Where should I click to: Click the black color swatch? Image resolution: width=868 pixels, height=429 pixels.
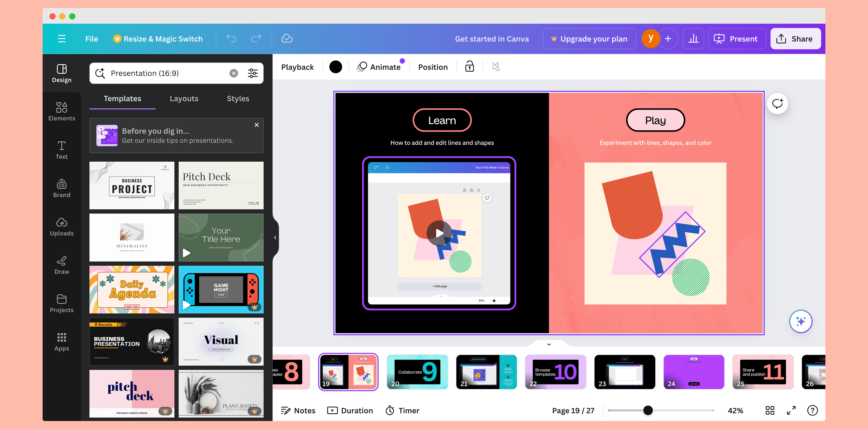coord(335,67)
